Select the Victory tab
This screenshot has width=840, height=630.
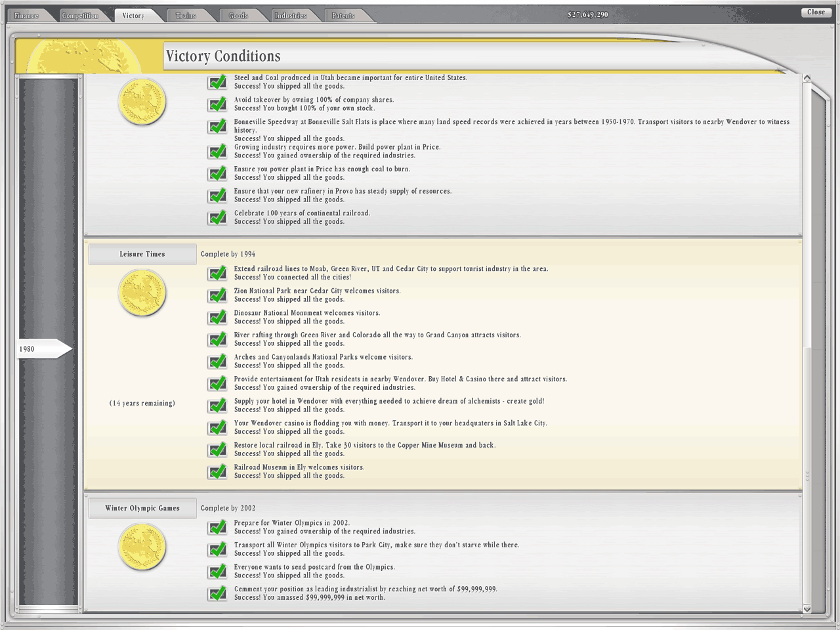(133, 15)
